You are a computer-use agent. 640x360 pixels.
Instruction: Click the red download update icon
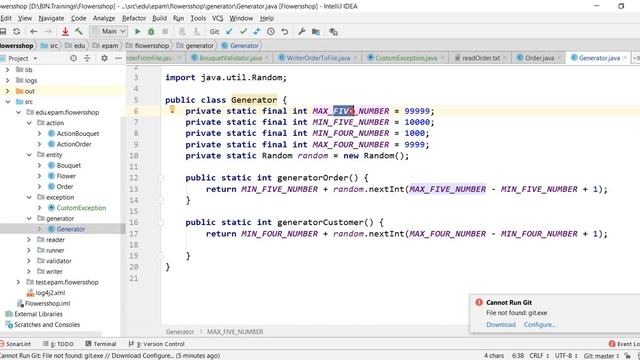pos(65,31)
